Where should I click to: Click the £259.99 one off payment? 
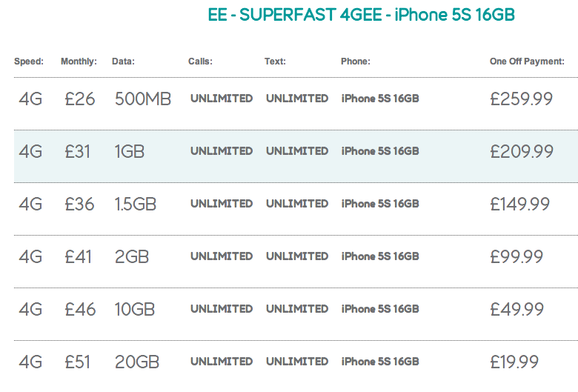click(521, 99)
